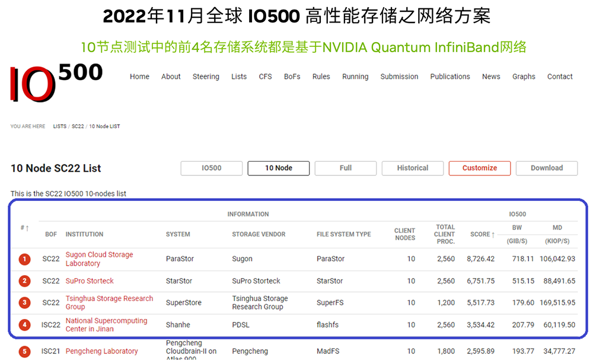
Task: Click the MD (KIOP/S) column header
Action: click(557, 234)
